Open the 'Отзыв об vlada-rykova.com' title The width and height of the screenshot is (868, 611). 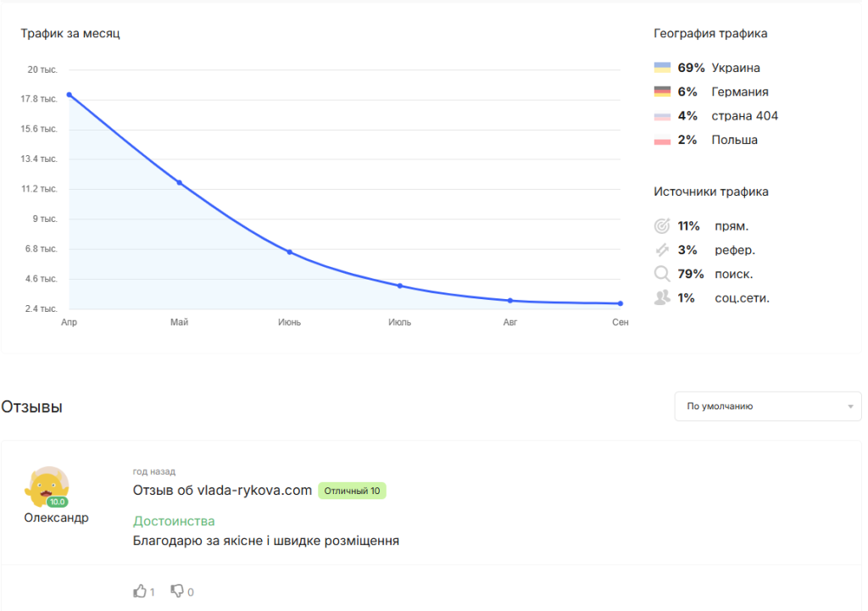[222, 490]
